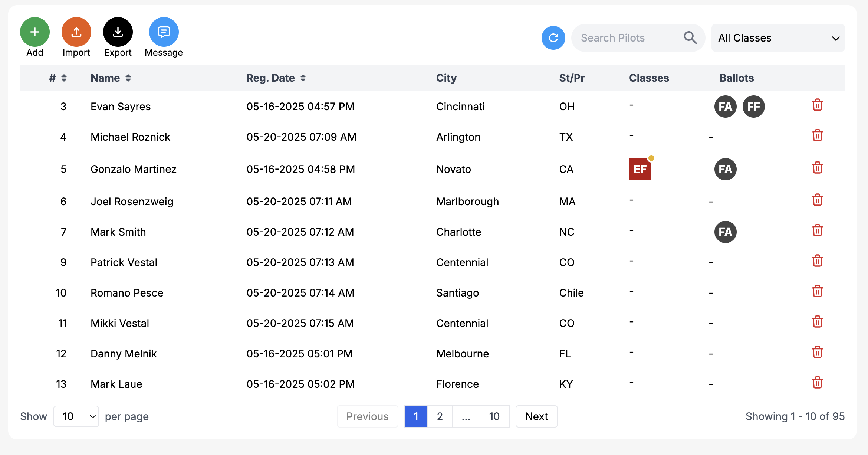868x455 pixels.
Task: Click the FF ballot badge for Evan Sayres
Action: click(753, 107)
